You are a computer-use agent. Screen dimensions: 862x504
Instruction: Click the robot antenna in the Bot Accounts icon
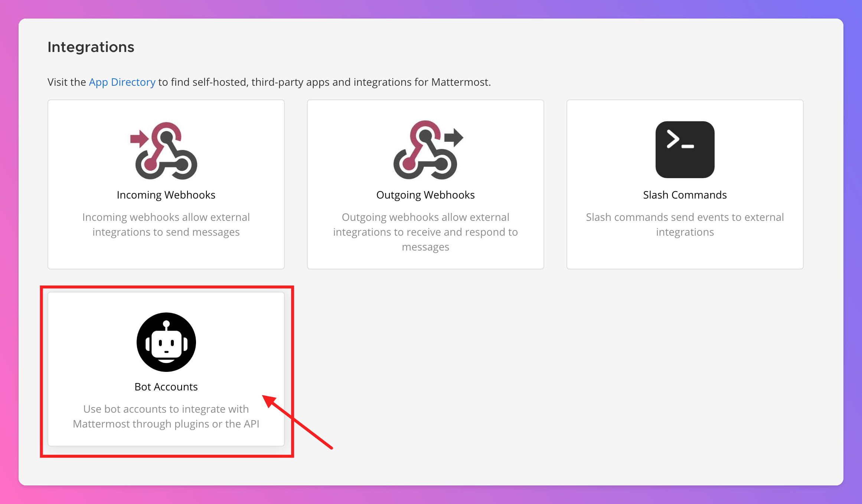coord(166,325)
